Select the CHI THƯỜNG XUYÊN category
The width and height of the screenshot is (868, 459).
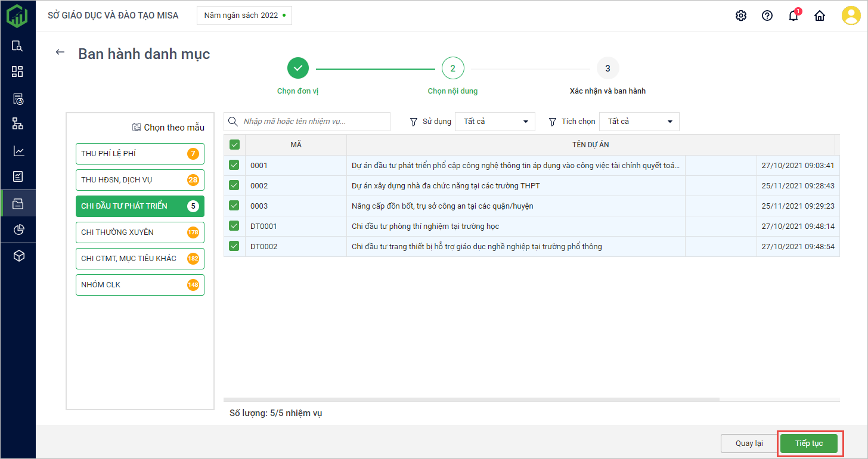139,232
